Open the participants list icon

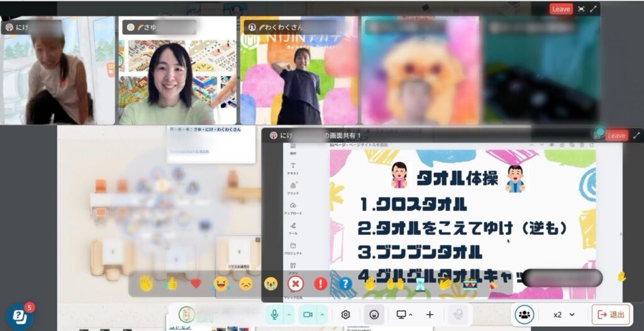[524, 315]
